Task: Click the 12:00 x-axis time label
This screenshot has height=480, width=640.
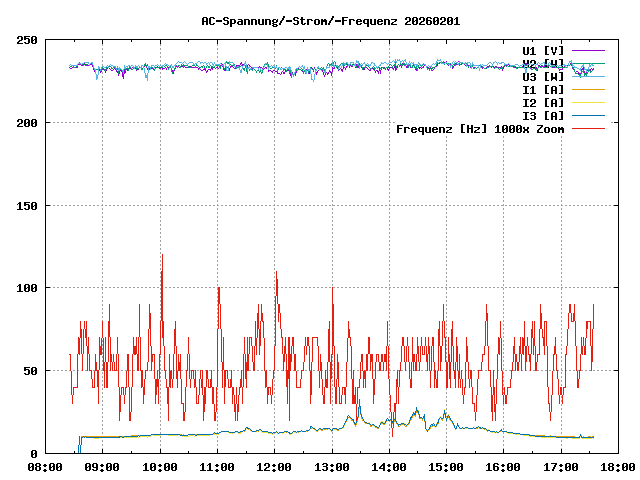Action: [274, 467]
